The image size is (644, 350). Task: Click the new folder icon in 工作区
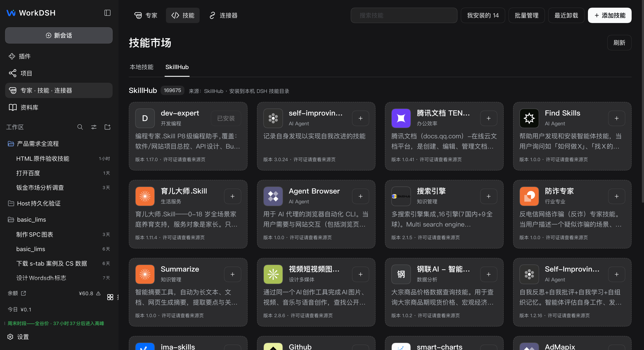(107, 127)
